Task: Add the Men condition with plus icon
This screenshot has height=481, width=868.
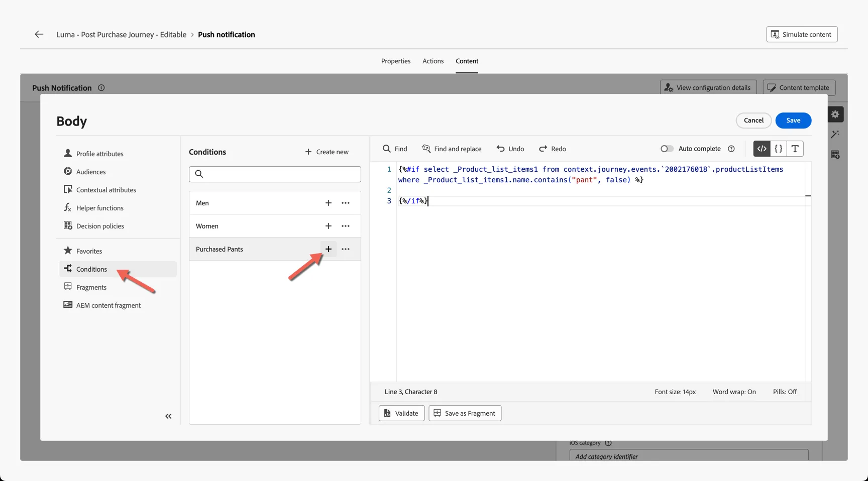Action: pyautogui.click(x=329, y=203)
